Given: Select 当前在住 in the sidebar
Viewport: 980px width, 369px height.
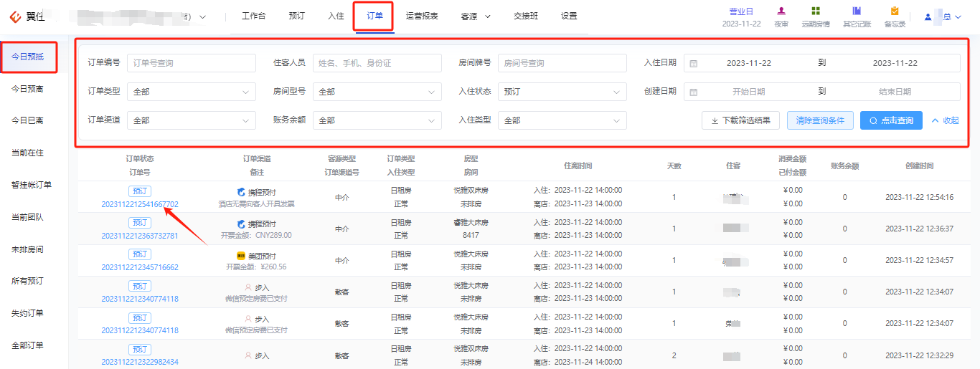Looking at the screenshot, I should coord(27,153).
